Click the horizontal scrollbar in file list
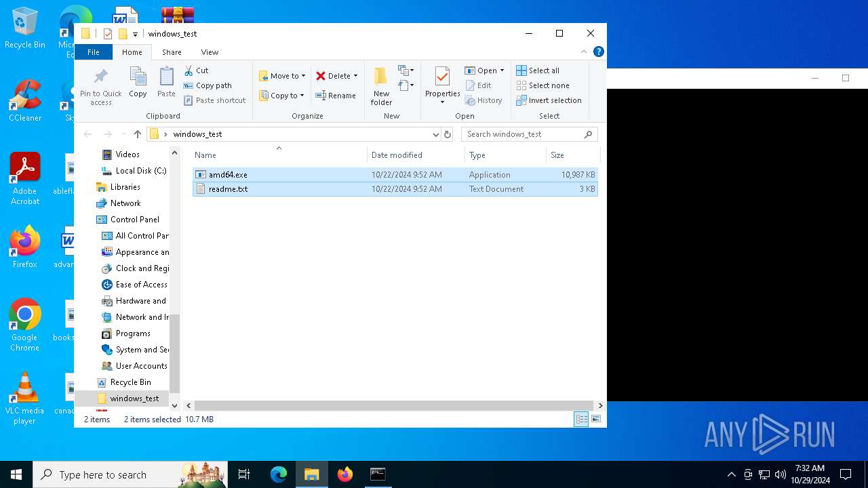This screenshot has height=488, width=868. pyautogui.click(x=393, y=405)
